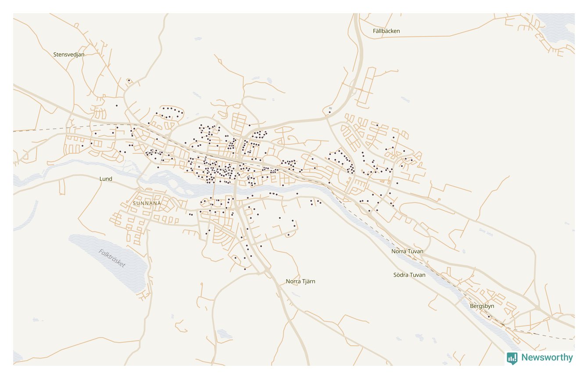Click the Sunnanå district label
Viewport: 588px width, 379px height.
pos(147,204)
